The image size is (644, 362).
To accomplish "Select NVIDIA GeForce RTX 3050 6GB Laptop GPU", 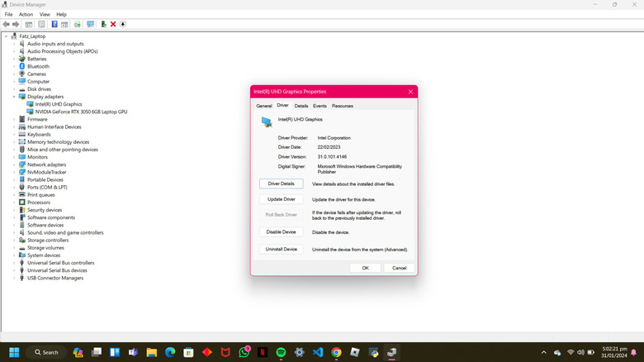I will pos(81,112).
